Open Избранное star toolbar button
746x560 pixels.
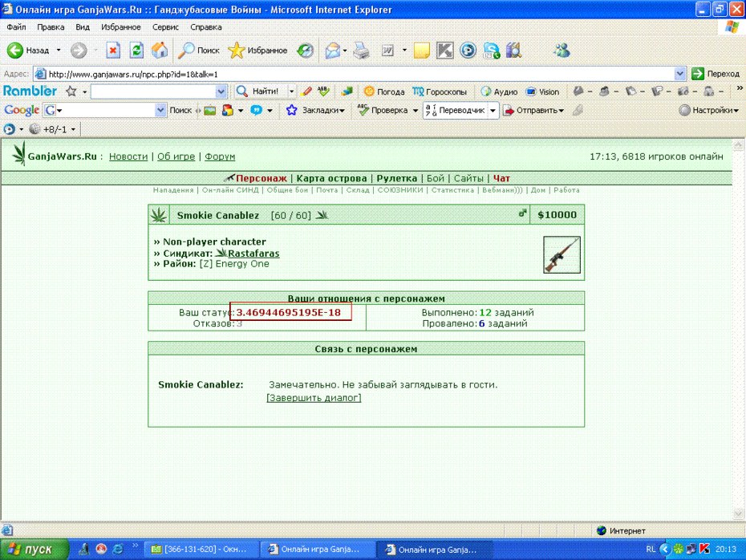tap(257, 51)
